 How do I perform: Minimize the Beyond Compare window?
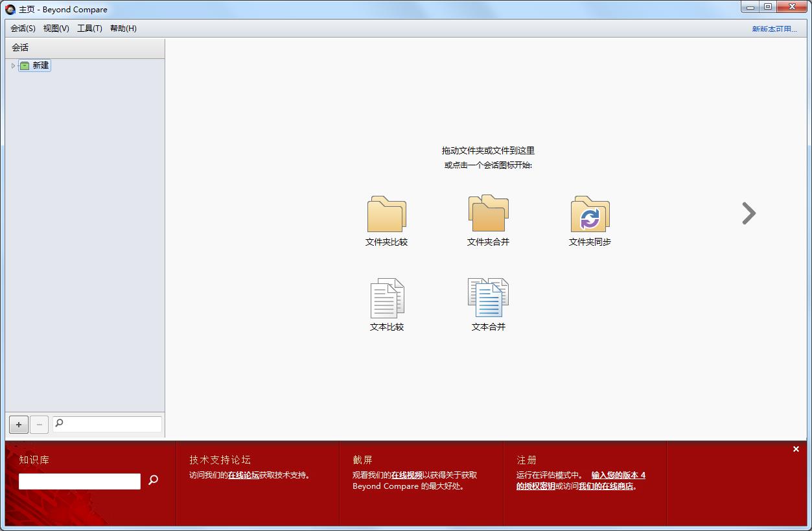750,7
